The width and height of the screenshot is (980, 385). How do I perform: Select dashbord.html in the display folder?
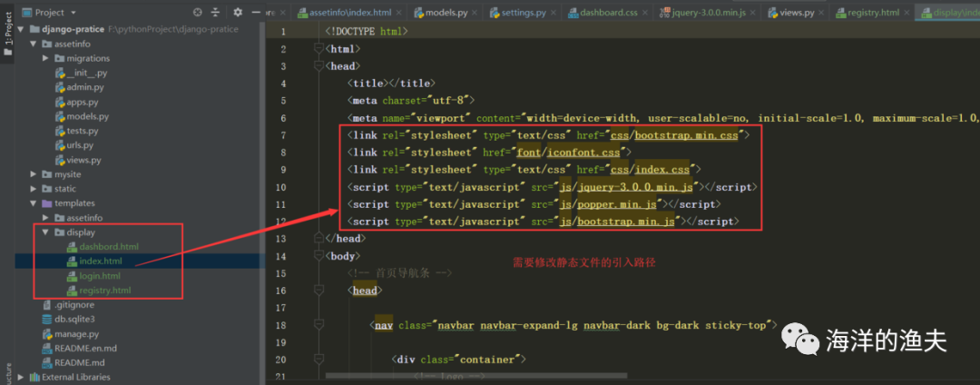coord(110,247)
